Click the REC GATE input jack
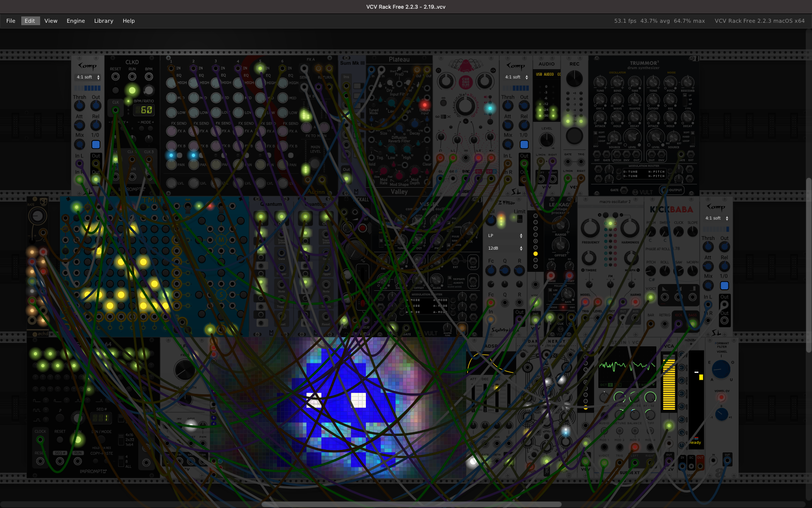 [x=568, y=162]
